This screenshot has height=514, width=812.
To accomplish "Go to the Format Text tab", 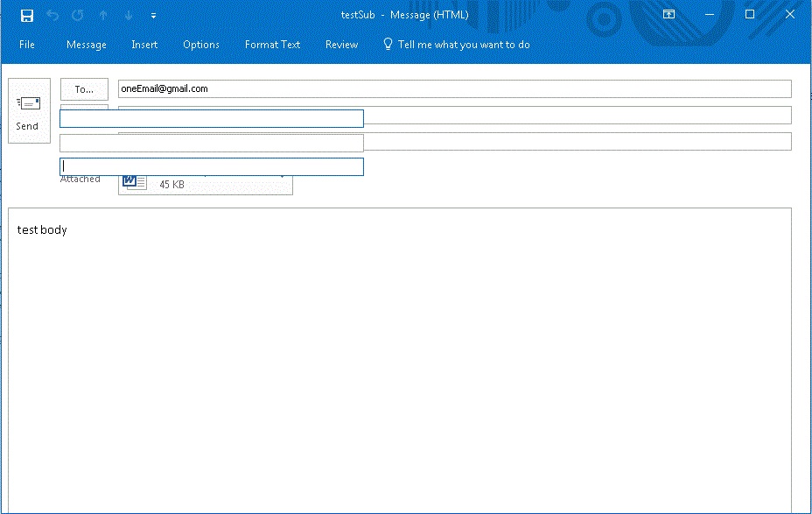I will click(x=272, y=45).
